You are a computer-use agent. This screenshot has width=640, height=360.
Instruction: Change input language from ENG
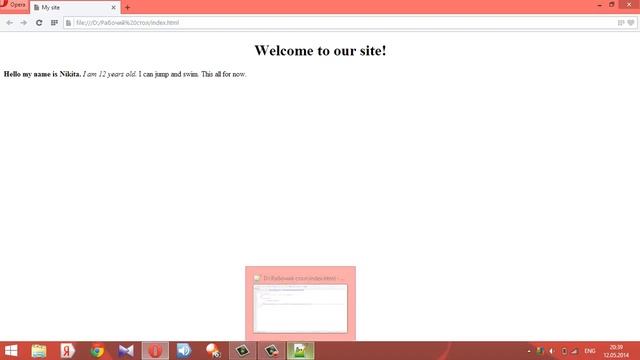point(590,351)
